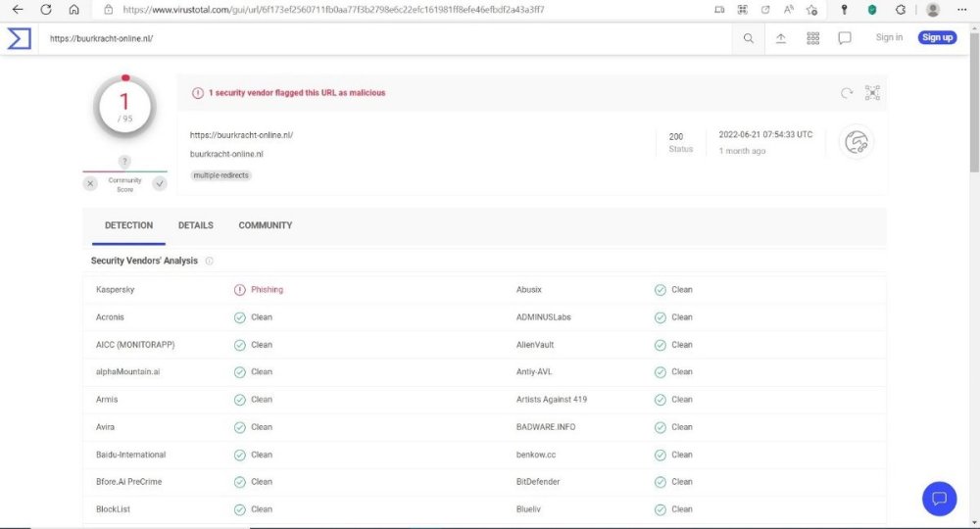980x529 pixels.
Task: Click the VirusTotal sigma logo
Action: pyautogui.click(x=19, y=38)
